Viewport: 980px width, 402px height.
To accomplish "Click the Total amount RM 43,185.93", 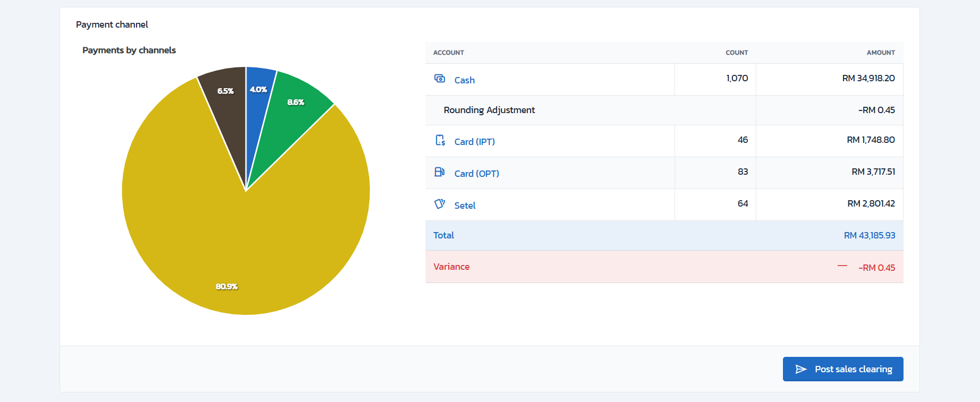I will point(869,235).
